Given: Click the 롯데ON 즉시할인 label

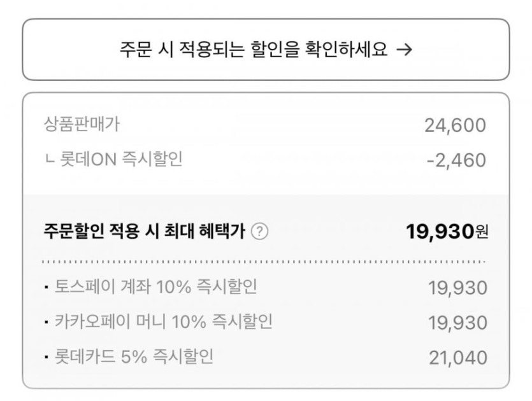Looking at the screenshot, I should coord(120,159).
